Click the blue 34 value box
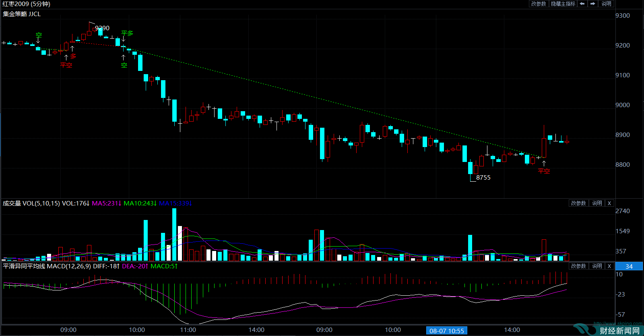 tap(629, 266)
